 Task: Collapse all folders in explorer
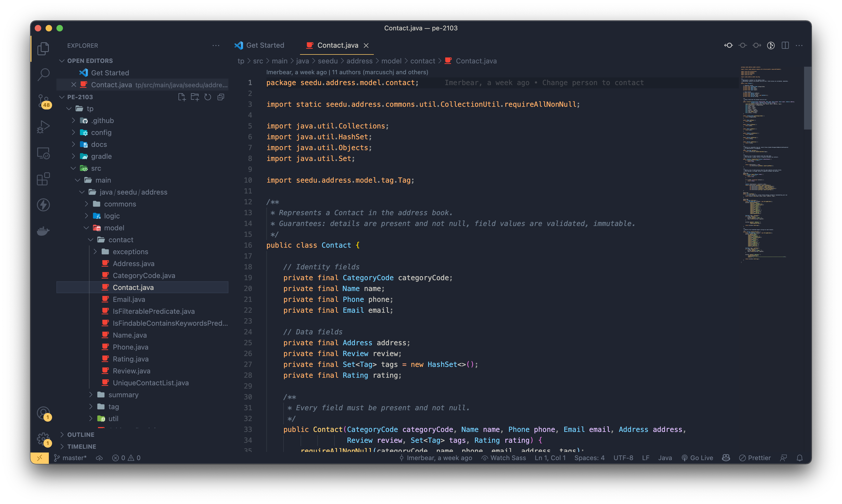[x=221, y=97]
